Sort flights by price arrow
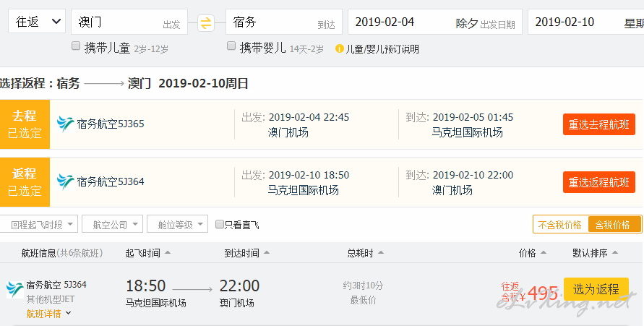 coord(544,252)
